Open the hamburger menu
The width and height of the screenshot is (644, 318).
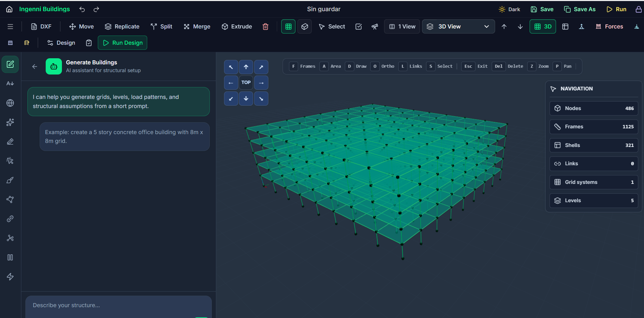tap(10, 26)
